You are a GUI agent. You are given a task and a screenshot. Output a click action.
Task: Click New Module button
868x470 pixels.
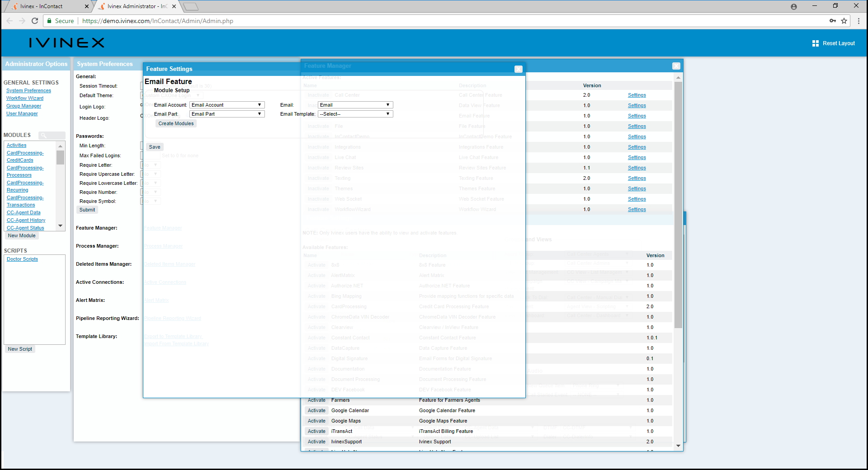tap(22, 235)
